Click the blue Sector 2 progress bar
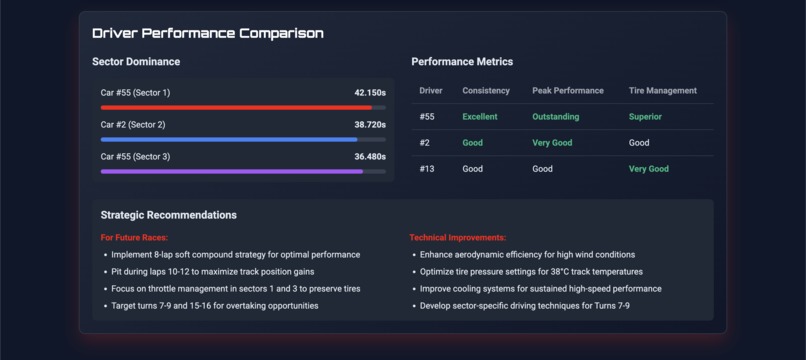 click(x=243, y=140)
